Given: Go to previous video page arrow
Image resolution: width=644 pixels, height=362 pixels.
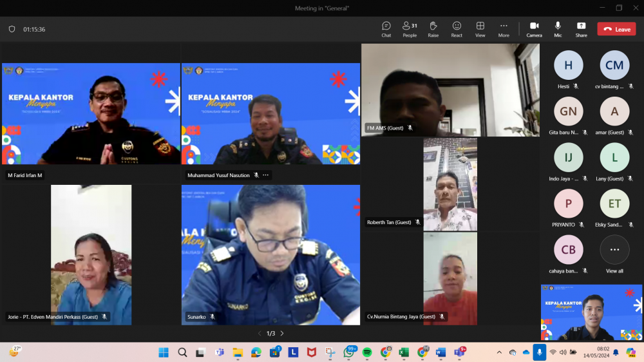Looking at the screenshot, I should (x=260, y=334).
